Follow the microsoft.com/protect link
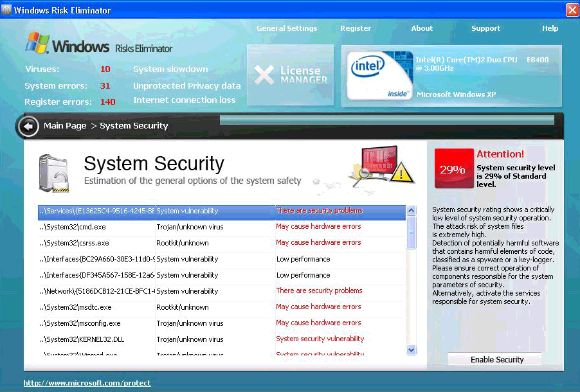580x392 pixels. coord(87,383)
